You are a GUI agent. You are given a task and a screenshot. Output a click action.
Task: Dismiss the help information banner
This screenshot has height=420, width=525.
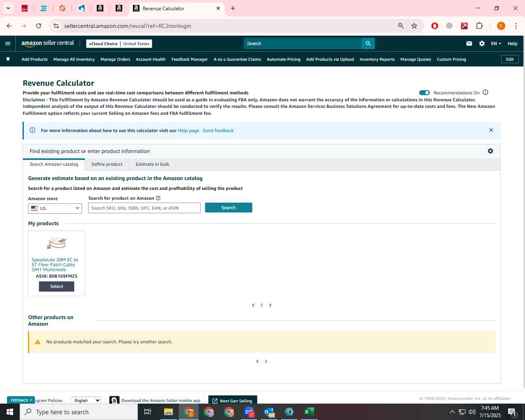tap(491, 130)
